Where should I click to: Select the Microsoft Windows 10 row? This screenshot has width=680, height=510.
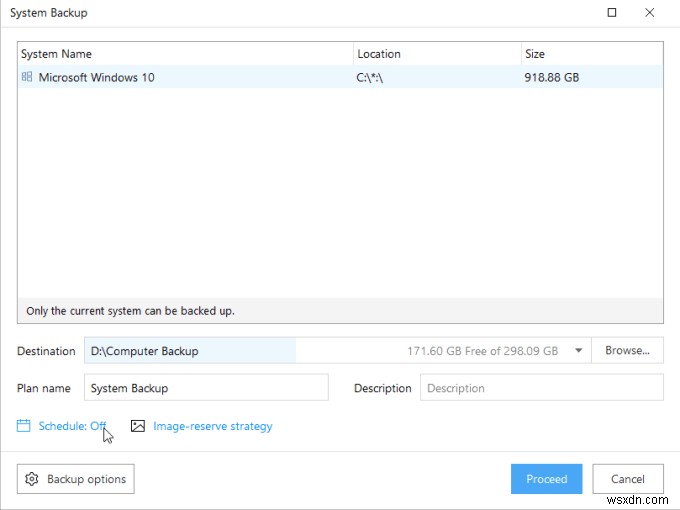[340, 77]
